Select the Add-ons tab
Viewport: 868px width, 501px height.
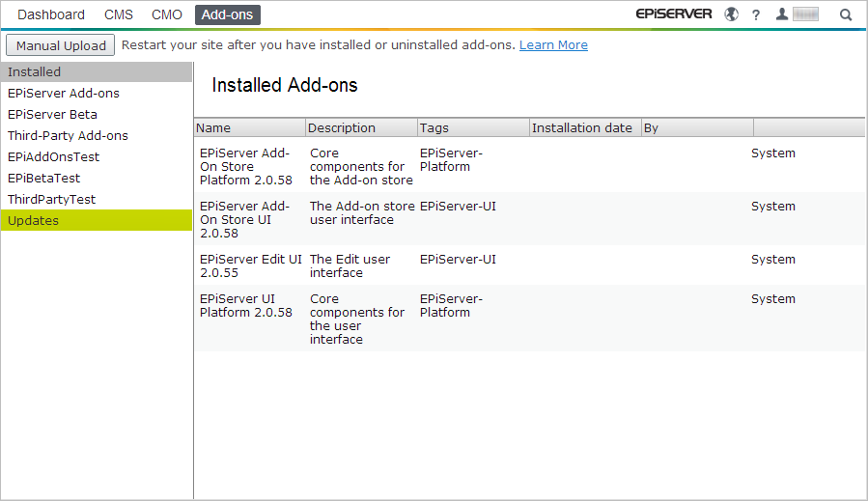pos(227,14)
